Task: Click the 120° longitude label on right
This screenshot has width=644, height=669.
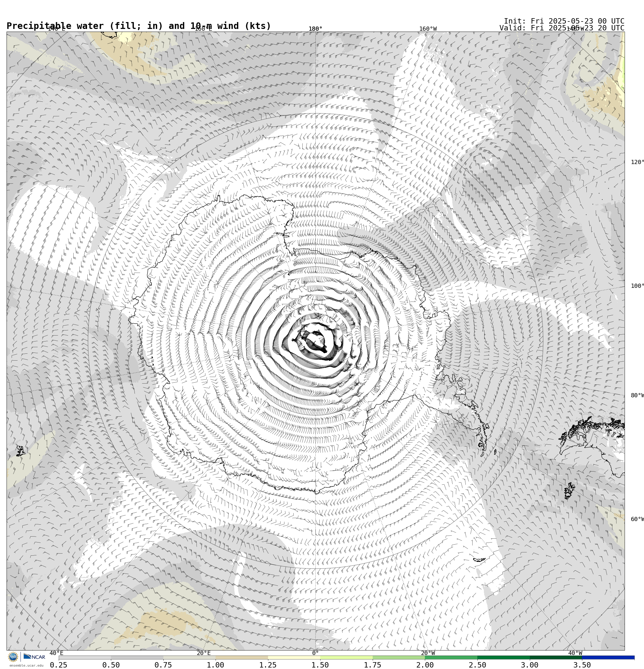Action: (x=637, y=162)
